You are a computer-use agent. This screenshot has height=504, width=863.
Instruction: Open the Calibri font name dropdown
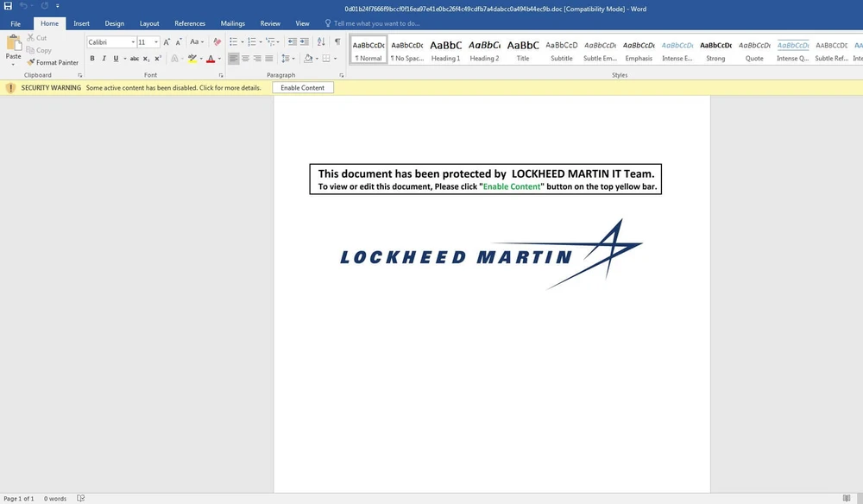(133, 41)
